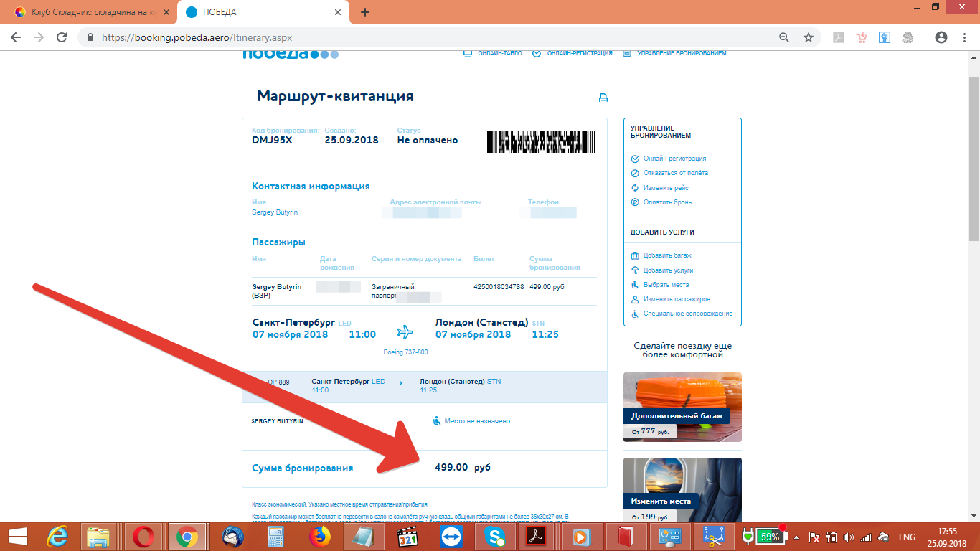Open 'ОНЛАЙН-РЕГИСТРАЦИЯ' in the top navigation

coord(573,54)
